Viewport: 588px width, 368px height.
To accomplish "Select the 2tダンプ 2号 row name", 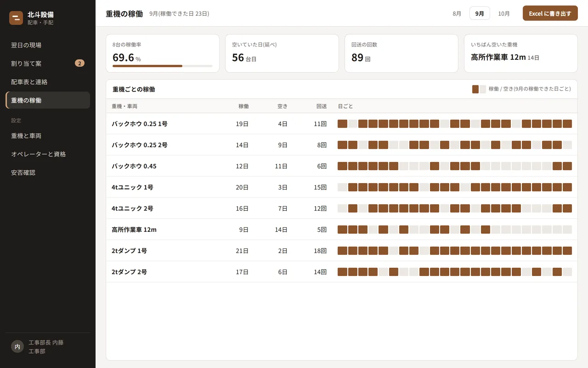I will coord(129,272).
